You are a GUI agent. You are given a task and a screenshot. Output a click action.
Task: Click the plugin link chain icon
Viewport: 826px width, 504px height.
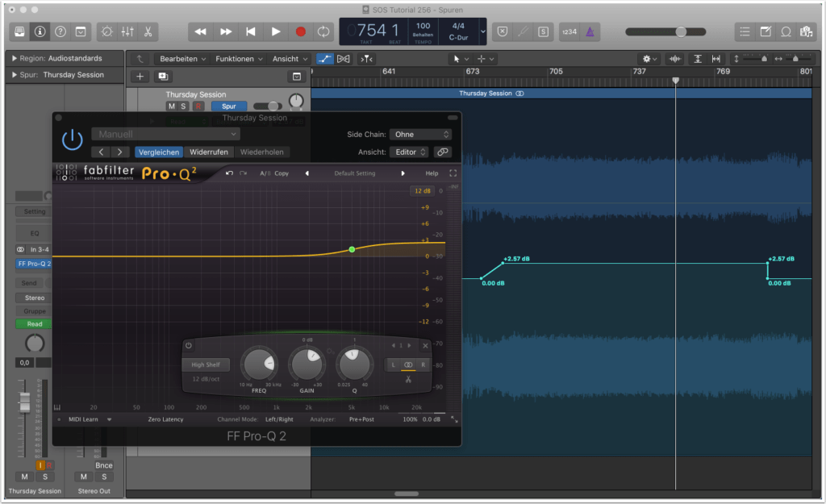[442, 152]
